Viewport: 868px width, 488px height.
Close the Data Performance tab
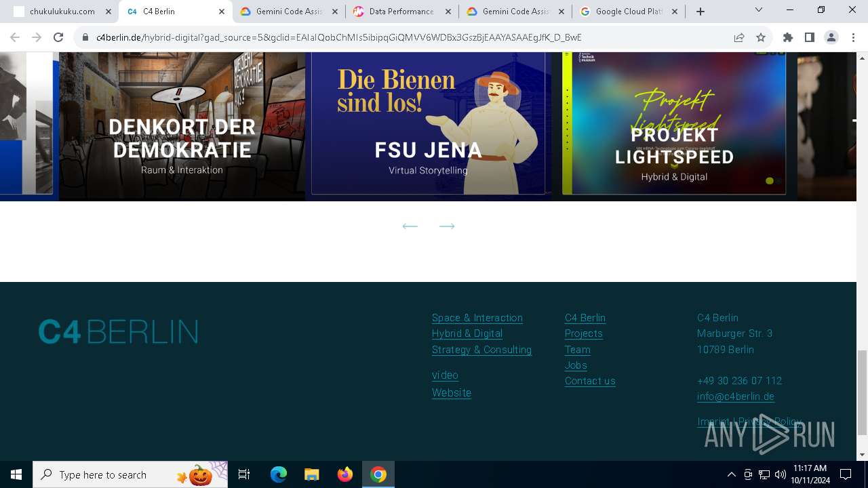(x=448, y=12)
